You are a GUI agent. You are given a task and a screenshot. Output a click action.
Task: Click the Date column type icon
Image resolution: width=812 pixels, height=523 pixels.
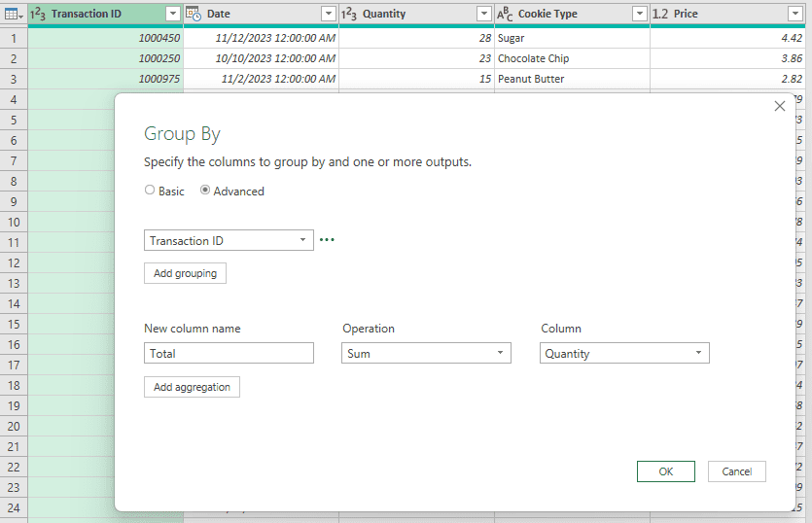(x=194, y=14)
